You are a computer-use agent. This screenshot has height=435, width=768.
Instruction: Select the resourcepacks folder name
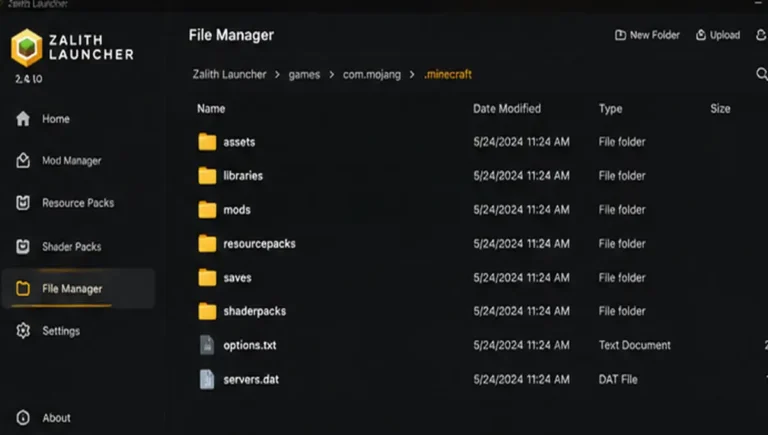[260, 244]
